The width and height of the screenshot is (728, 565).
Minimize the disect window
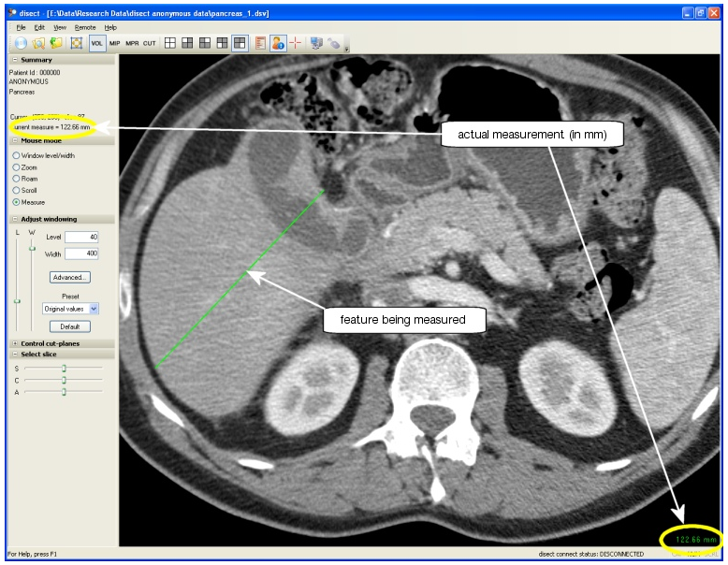[688, 13]
